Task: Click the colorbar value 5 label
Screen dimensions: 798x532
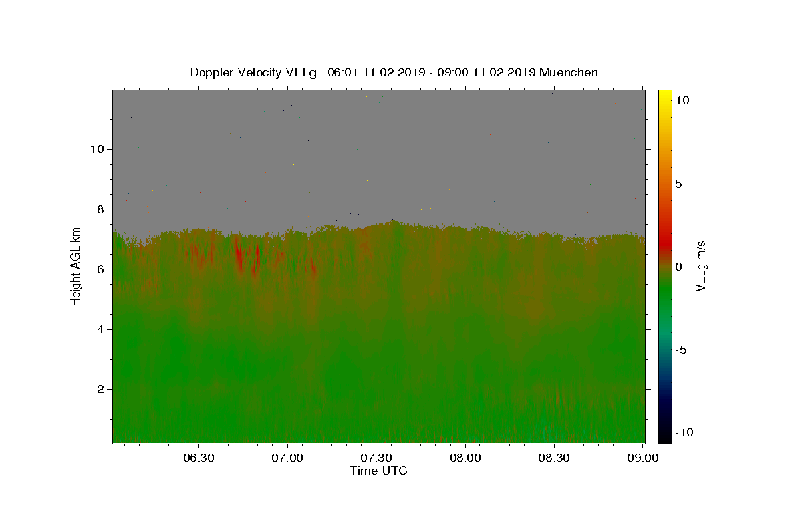Action: (678, 184)
